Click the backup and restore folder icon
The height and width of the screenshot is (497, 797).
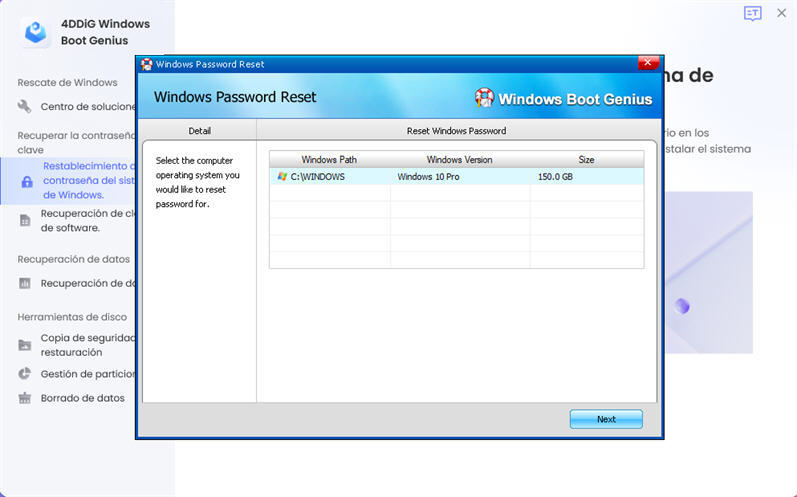[25, 345]
